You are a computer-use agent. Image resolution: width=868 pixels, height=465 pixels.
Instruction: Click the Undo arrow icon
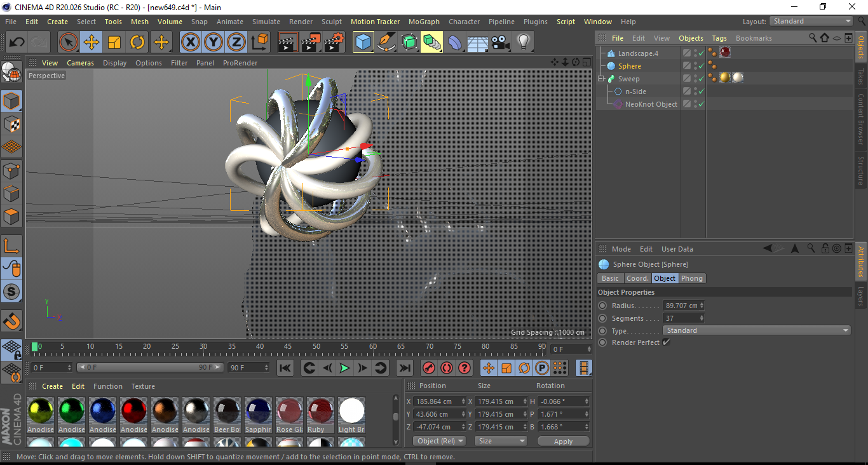pos(17,43)
